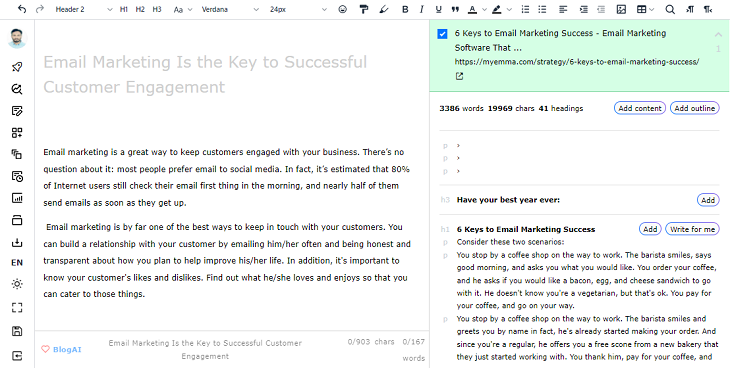Open the user profile avatar
Screen dimensions: 730x368
pyautogui.click(x=17, y=38)
